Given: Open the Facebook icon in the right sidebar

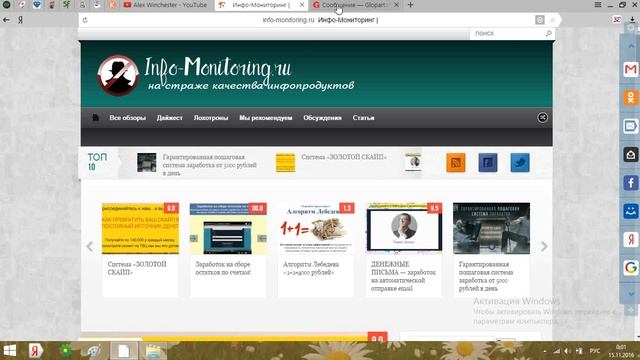Looking at the screenshot, I should tap(630, 182).
